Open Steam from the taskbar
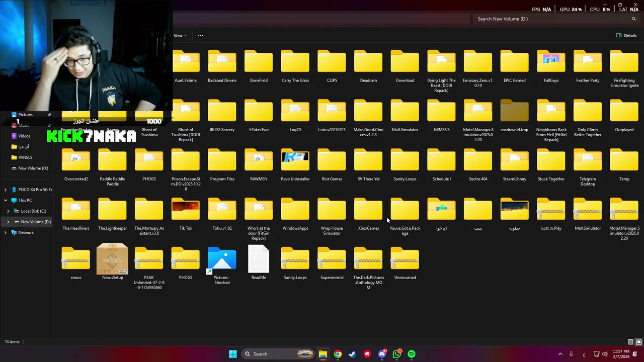Screen dimensions: 644x362 [352, 354]
